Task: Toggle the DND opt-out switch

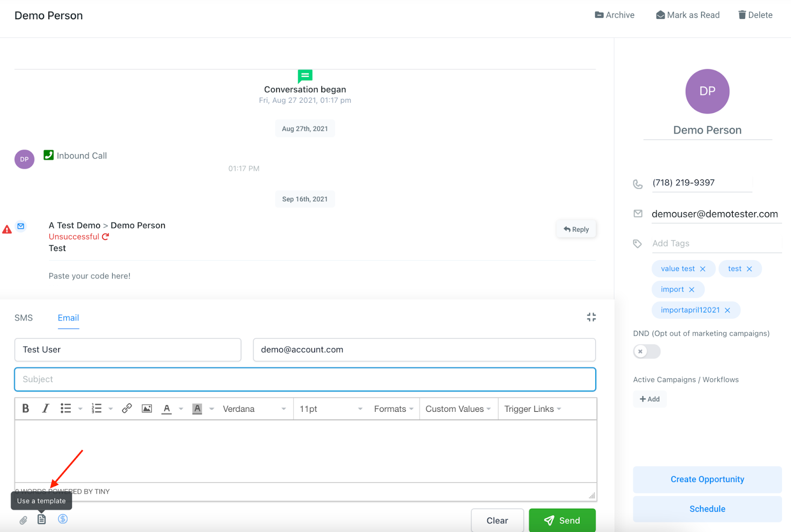Action: coord(647,352)
